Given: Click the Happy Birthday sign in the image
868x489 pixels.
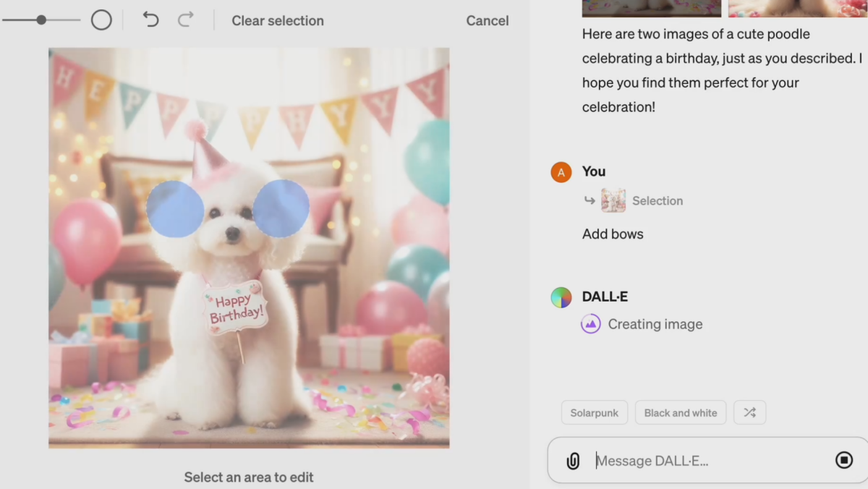Looking at the screenshot, I should [x=235, y=307].
